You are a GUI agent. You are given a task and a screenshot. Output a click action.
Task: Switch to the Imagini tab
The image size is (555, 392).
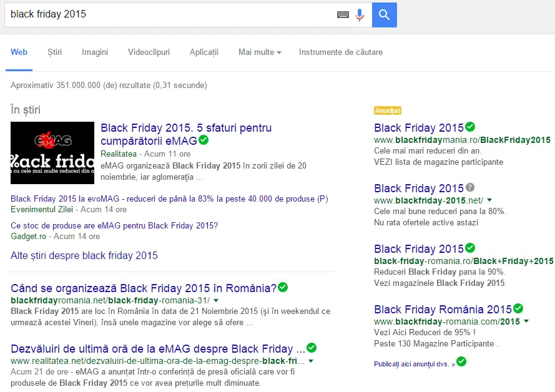[x=95, y=52]
